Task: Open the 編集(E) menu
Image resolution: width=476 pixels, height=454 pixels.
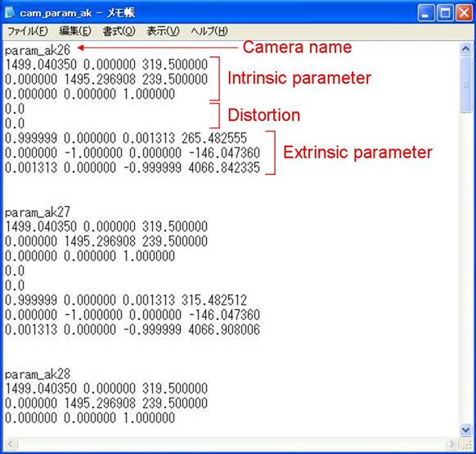Action: 74,31
